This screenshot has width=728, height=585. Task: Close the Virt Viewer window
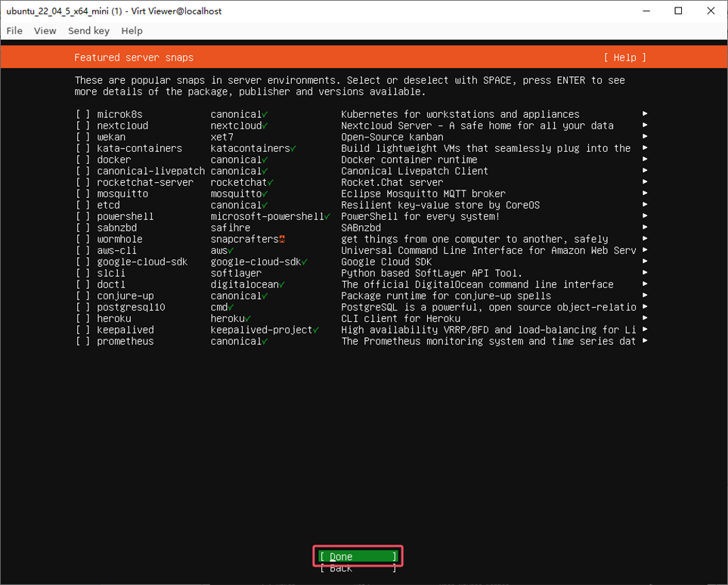tap(711, 11)
